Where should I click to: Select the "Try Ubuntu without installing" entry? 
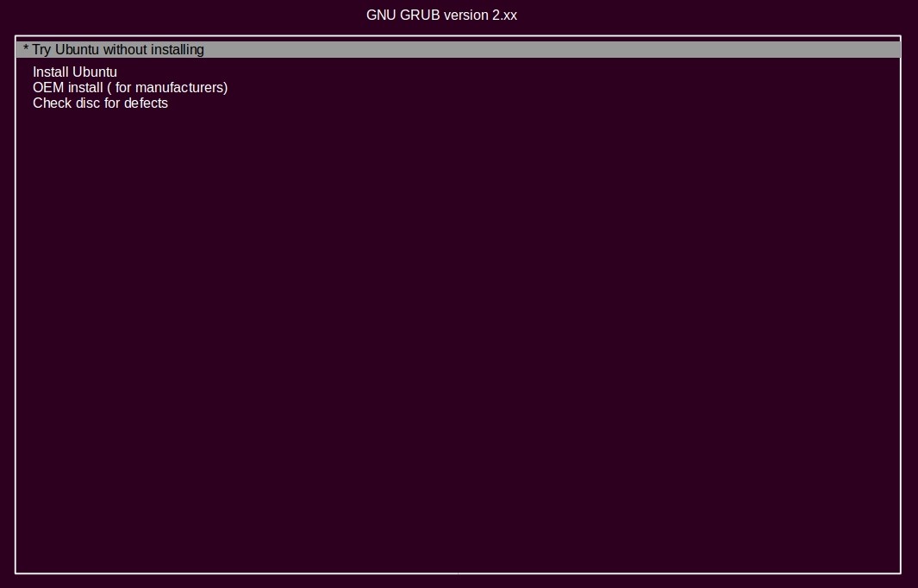[458, 50]
